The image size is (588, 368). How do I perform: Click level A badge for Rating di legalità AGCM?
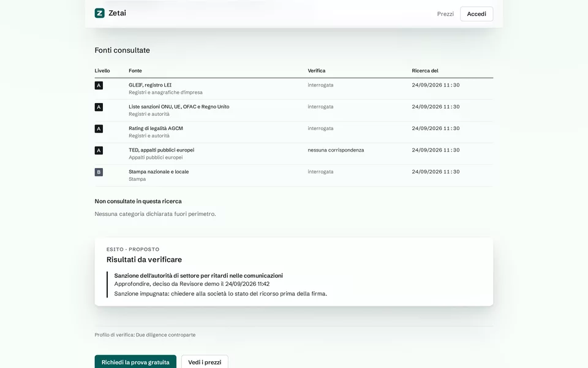(x=99, y=129)
